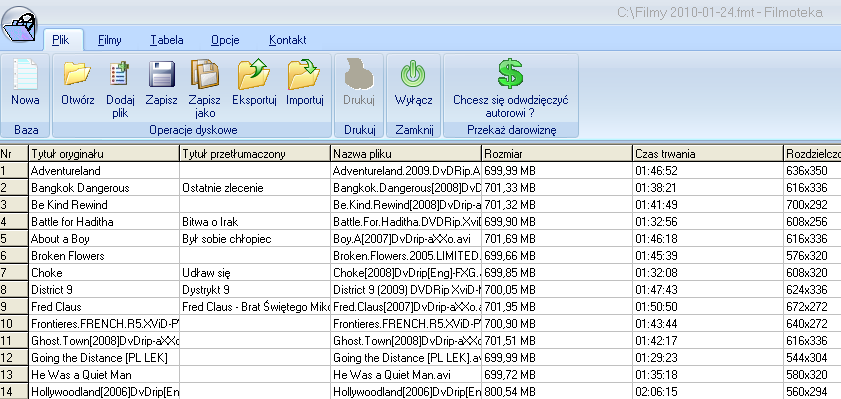This screenshot has height=399, width=841.
Task: Click the Zapisz jako icon
Action: pyautogui.click(x=204, y=74)
